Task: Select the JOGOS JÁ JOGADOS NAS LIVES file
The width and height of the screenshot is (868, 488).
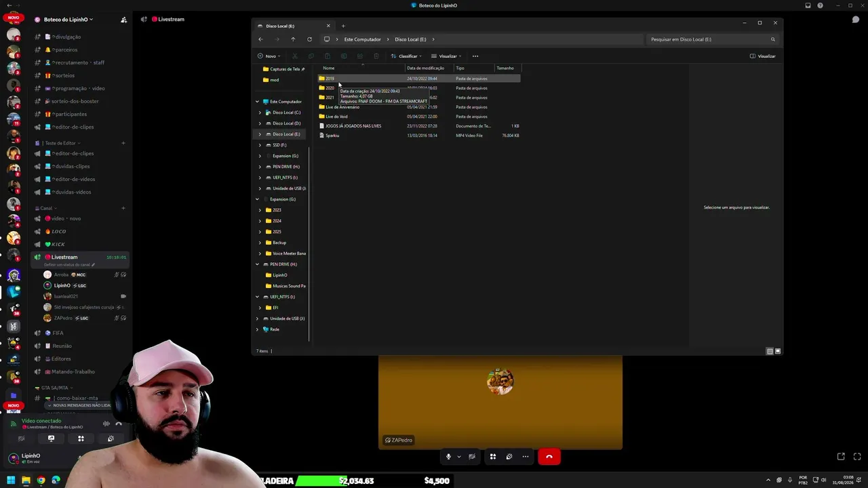Action: point(420,126)
